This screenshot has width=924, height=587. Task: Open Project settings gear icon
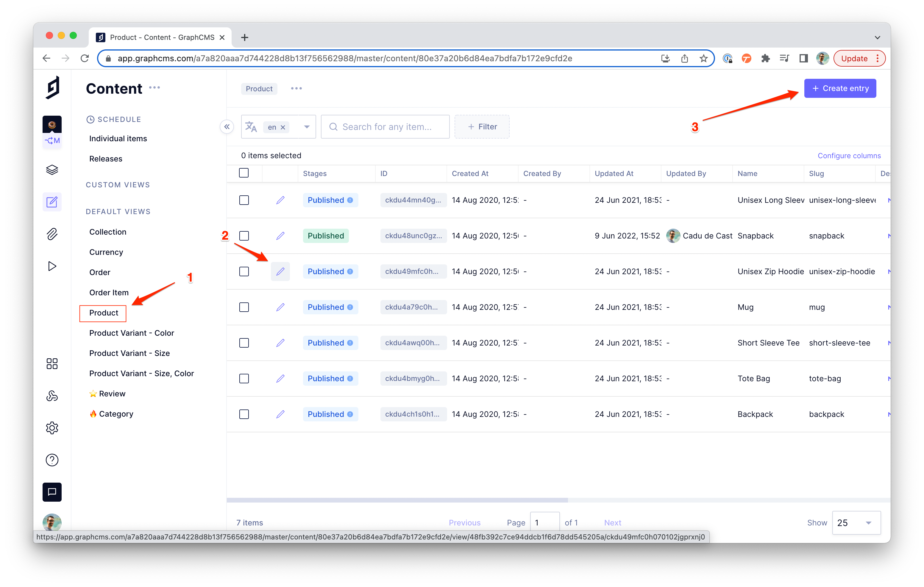click(x=52, y=428)
